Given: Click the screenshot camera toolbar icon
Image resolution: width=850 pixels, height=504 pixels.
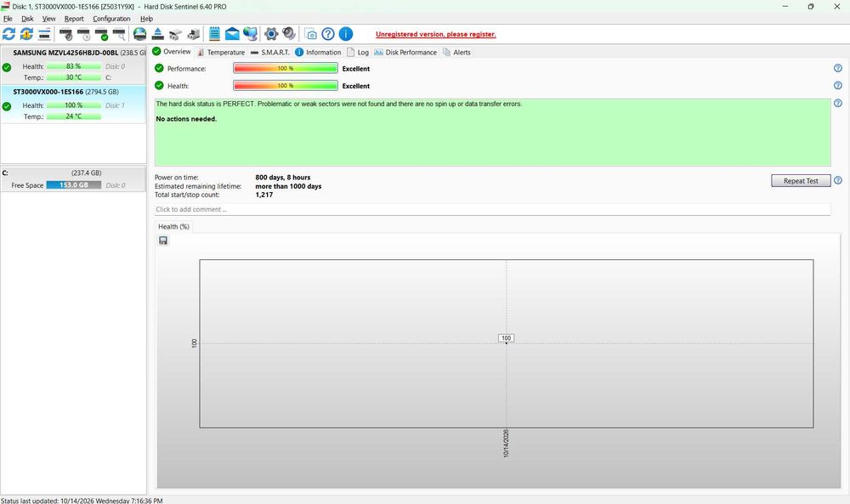Looking at the screenshot, I should [x=310, y=34].
